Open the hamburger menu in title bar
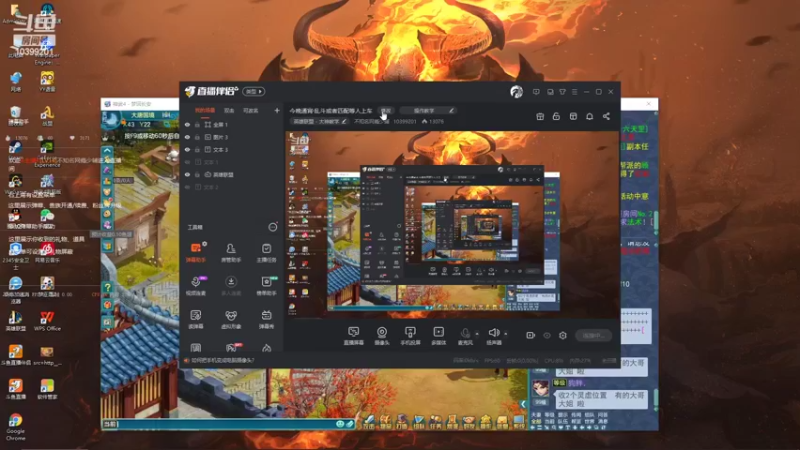 tap(574, 92)
